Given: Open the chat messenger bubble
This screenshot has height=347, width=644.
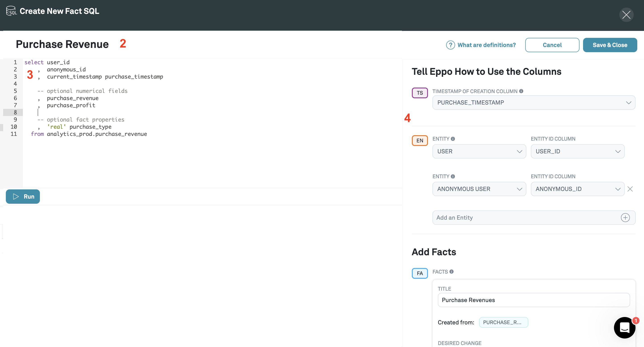Looking at the screenshot, I should (x=624, y=328).
